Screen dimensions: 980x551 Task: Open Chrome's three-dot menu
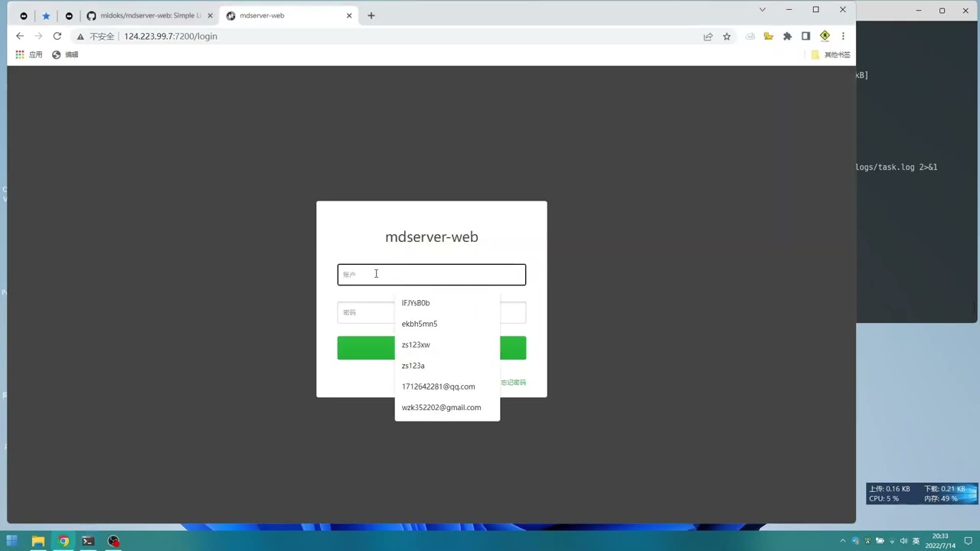pyautogui.click(x=843, y=36)
